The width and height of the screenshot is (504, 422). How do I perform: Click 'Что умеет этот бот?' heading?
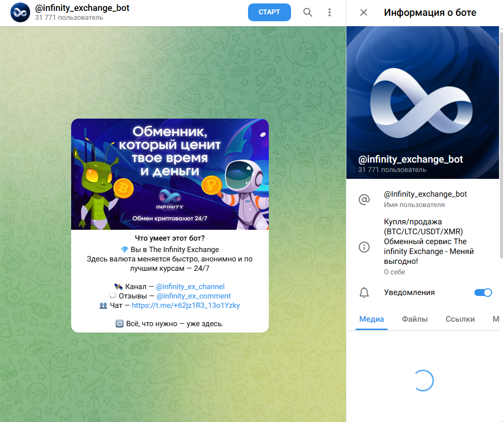pos(169,238)
